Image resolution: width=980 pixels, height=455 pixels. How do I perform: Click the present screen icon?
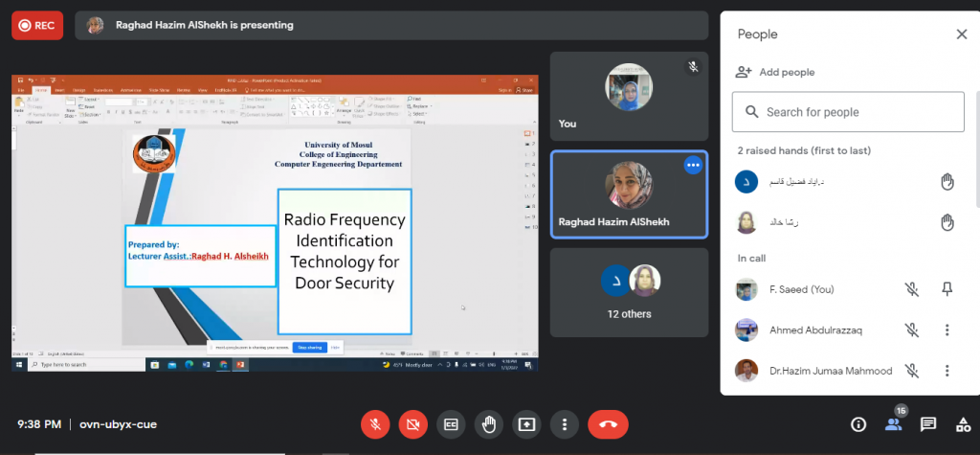[x=527, y=424]
